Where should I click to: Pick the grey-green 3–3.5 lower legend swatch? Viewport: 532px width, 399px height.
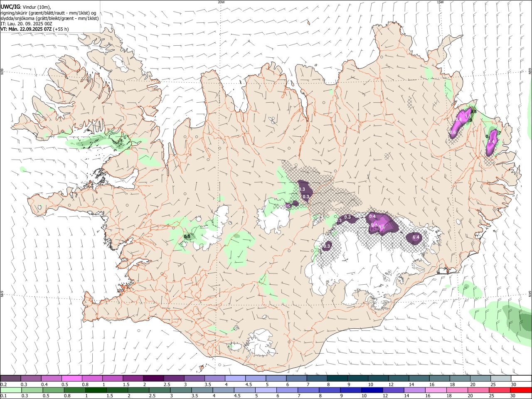(x=181, y=390)
